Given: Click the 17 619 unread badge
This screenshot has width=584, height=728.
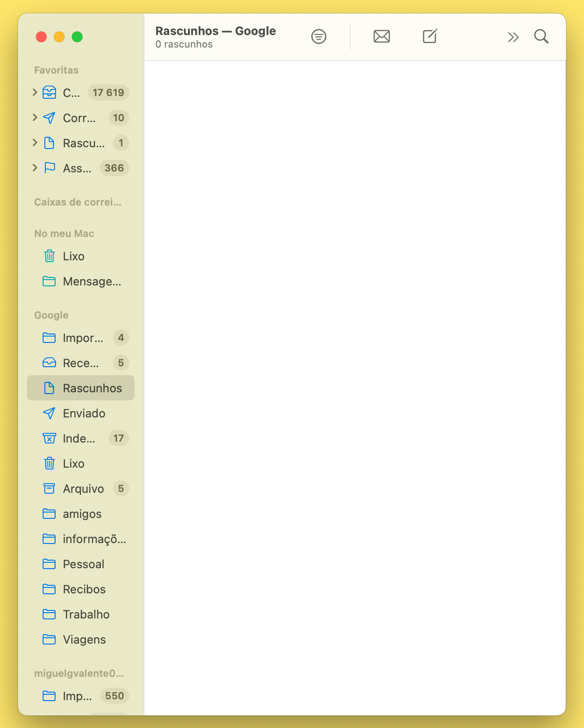Looking at the screenshot, I should click(109, 92).
